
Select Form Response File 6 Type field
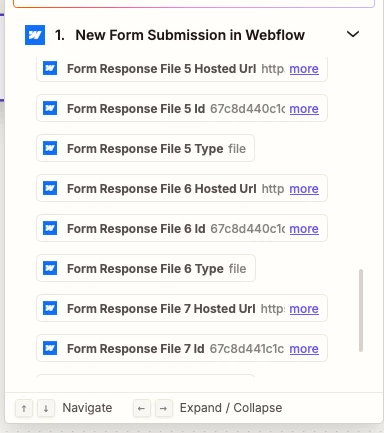(x=146, y=268)
